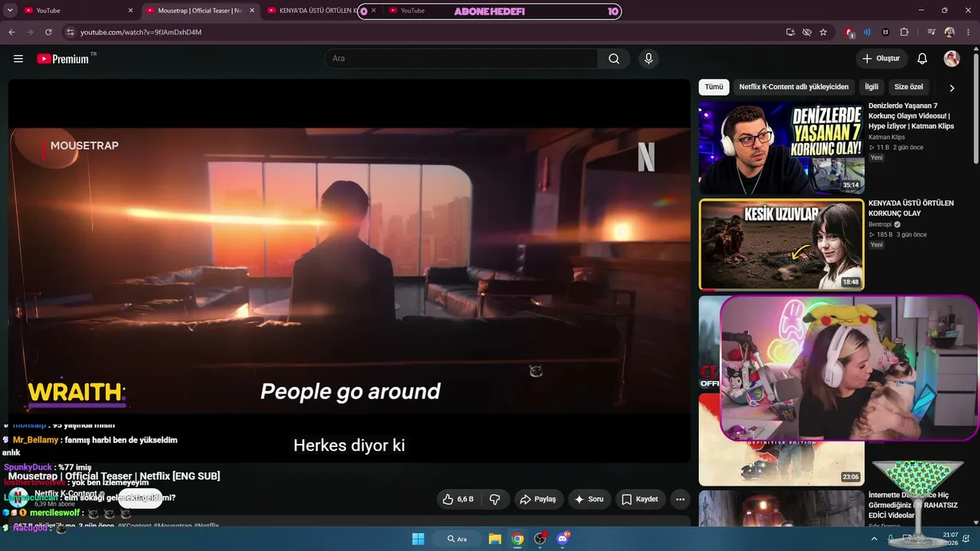The image size is (980, 551).
Task: Open the Chrome profile avatar
Action: [949, 32]
